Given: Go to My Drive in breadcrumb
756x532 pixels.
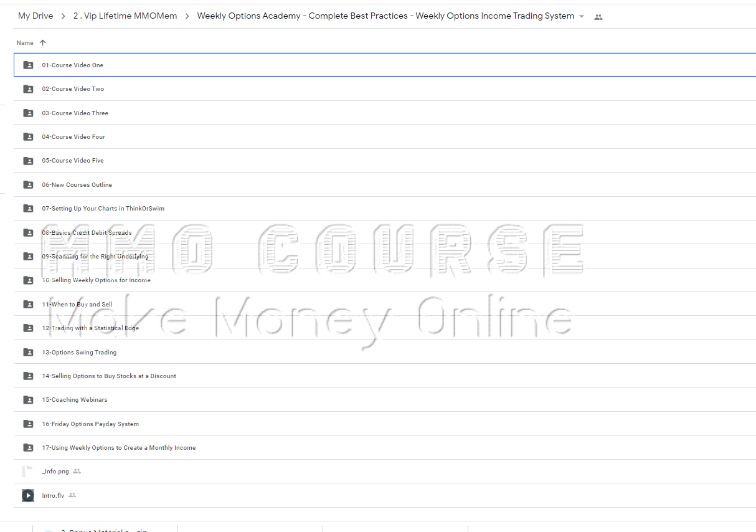Looking at the screenshot, I should [x=35, y=16].
